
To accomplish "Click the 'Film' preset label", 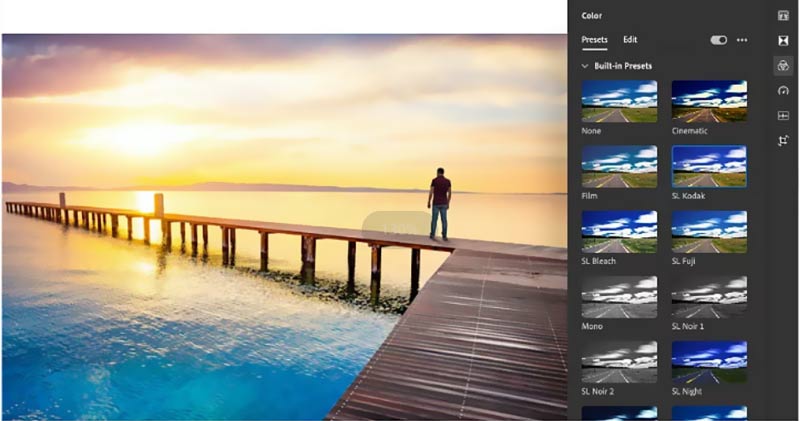I will [589, 196].
